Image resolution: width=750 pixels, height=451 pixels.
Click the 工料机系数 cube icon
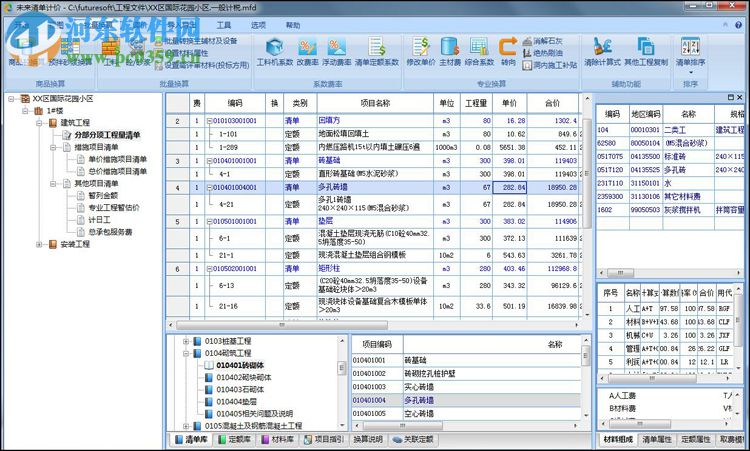pos(275,47)
